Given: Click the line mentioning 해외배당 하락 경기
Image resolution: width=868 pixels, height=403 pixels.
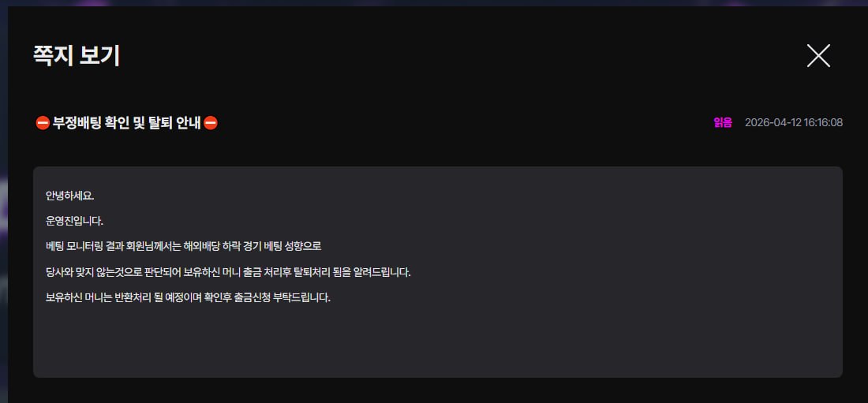Looking at the screenshot, I should (184, 246).
